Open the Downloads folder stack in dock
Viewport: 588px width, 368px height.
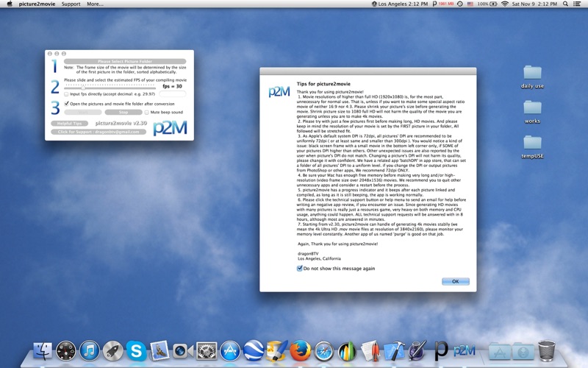(x=523, y=351)
